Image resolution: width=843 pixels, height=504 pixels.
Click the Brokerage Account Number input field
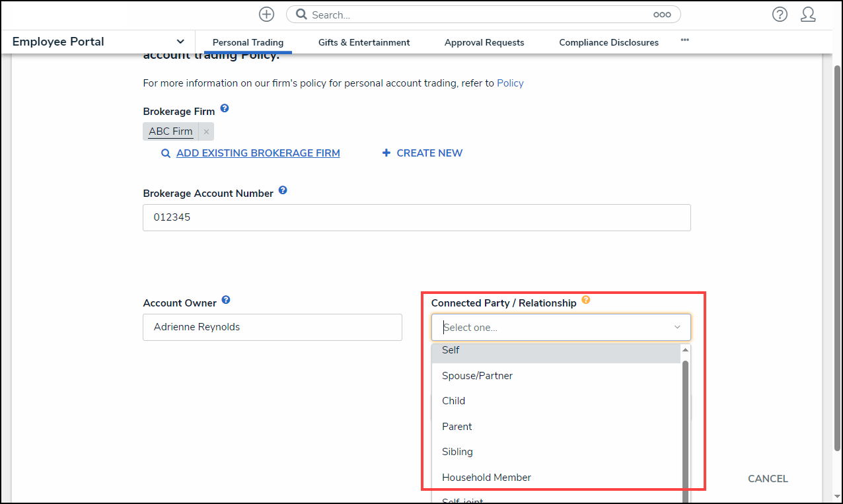coord(416,217)
